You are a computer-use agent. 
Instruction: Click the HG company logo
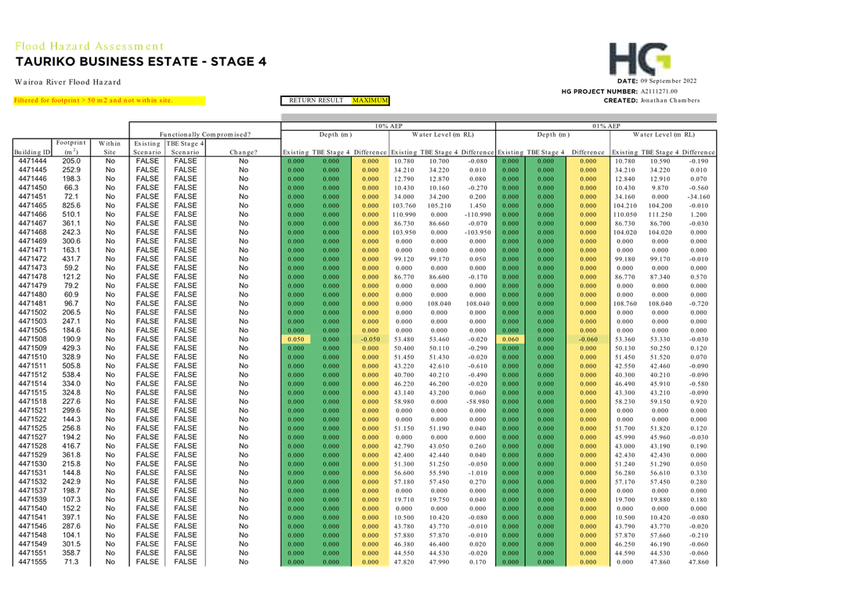click(x=639, y=59)
